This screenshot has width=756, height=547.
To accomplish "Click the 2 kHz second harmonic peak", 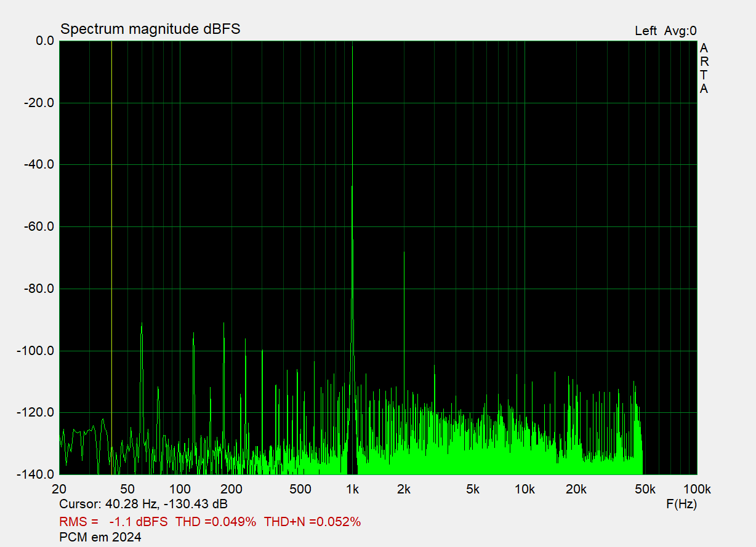I will tap(404, 253).
